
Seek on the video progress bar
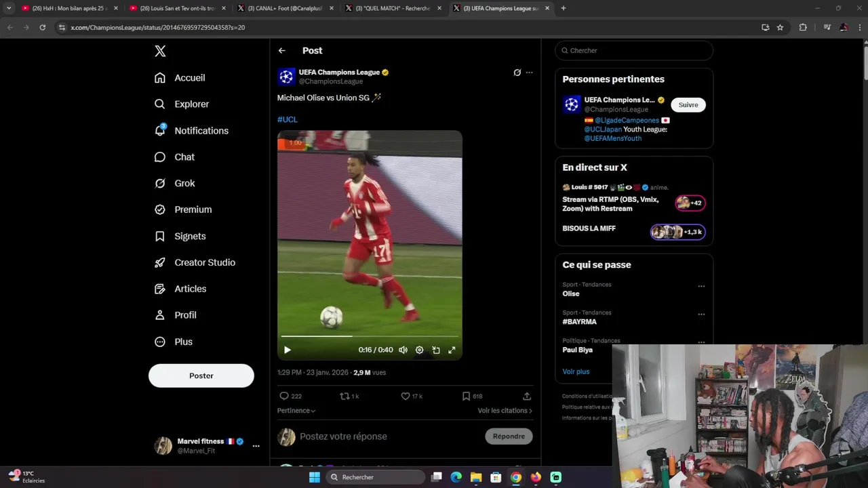pyautogui.click(x=370, y=336)
